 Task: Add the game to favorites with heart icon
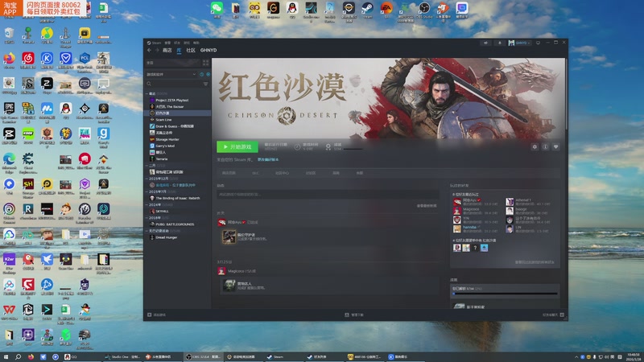555,146
